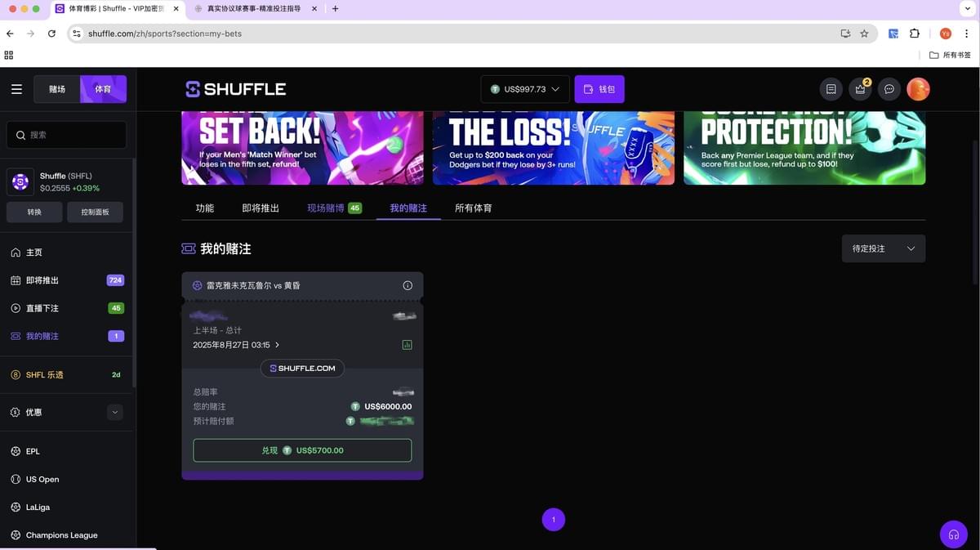Open the tab search dropdown arrow

[x=967, y=9]
